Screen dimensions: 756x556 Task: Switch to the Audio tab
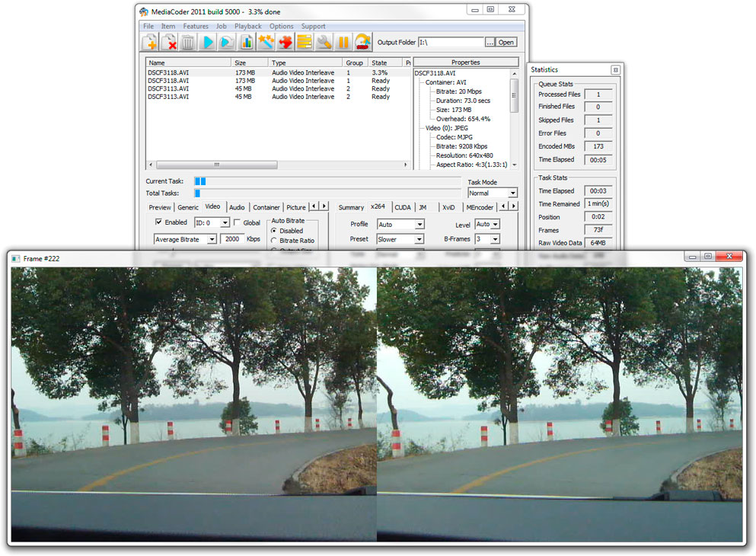click(237, 207)
